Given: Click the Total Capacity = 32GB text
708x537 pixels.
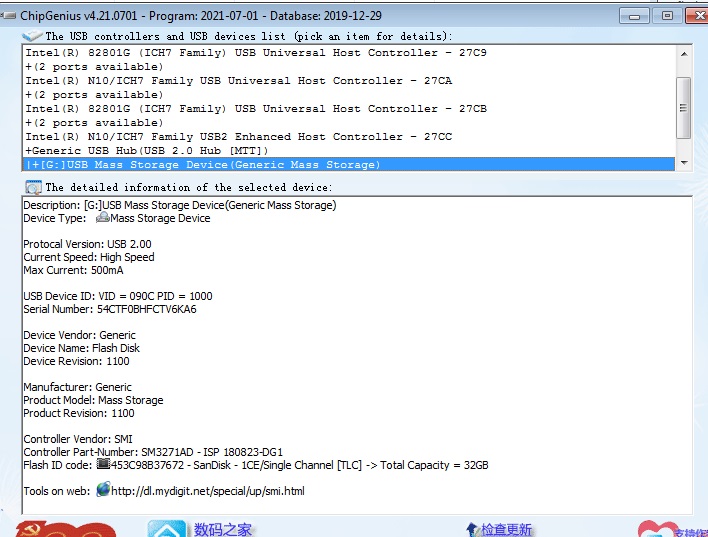Looking at the screenshot, I should (x=434, y=465).
